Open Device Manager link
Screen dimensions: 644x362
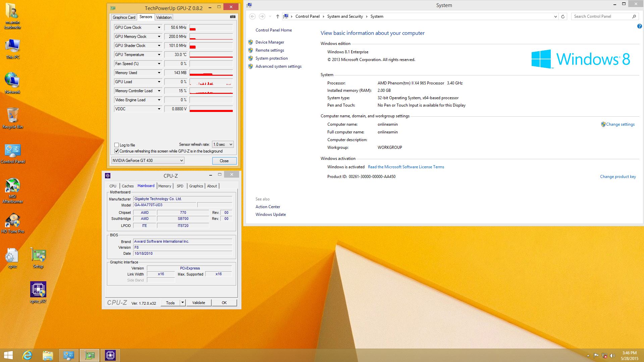coord(270,42)
